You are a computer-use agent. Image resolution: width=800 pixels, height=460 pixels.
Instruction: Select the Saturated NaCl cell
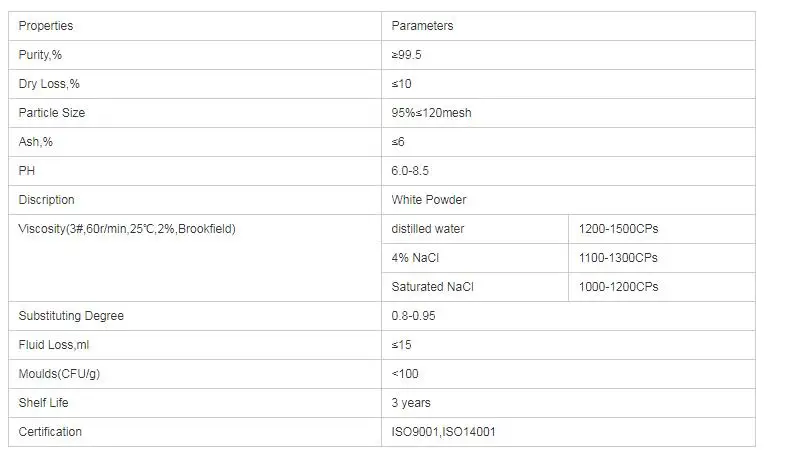coord(433,287)
